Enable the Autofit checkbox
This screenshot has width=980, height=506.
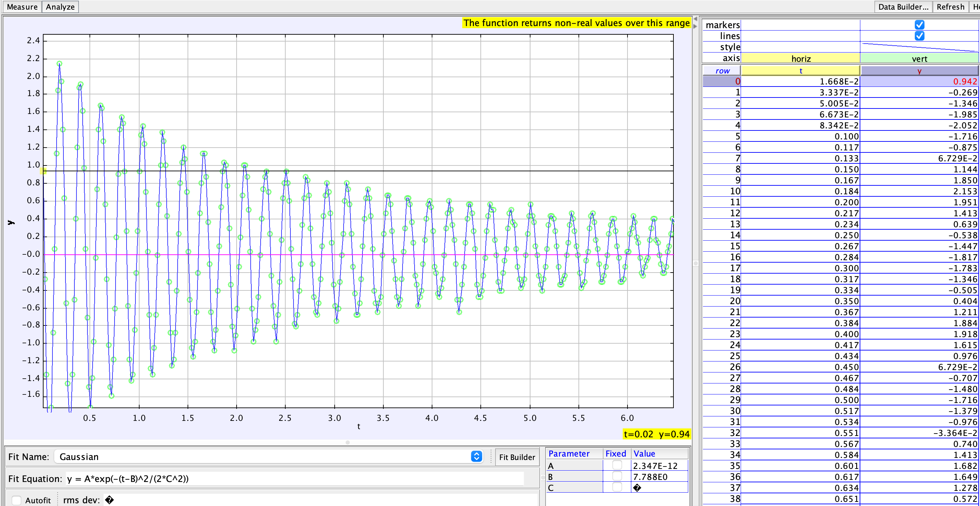[x=16, y=500]
